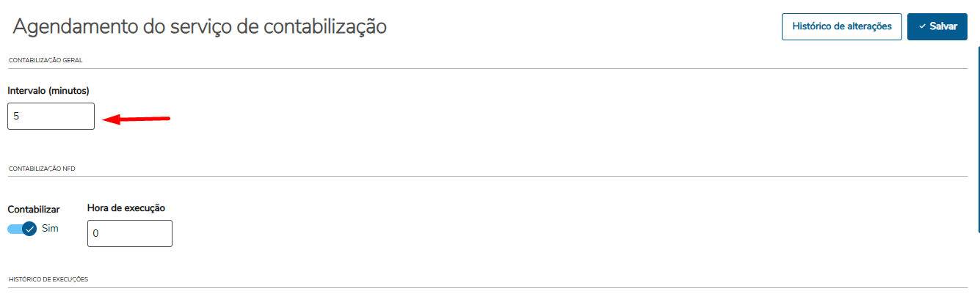Click the Salvar button
This screenshot has height=302, width=980.
pyautogui.click(x=937, y=26)
